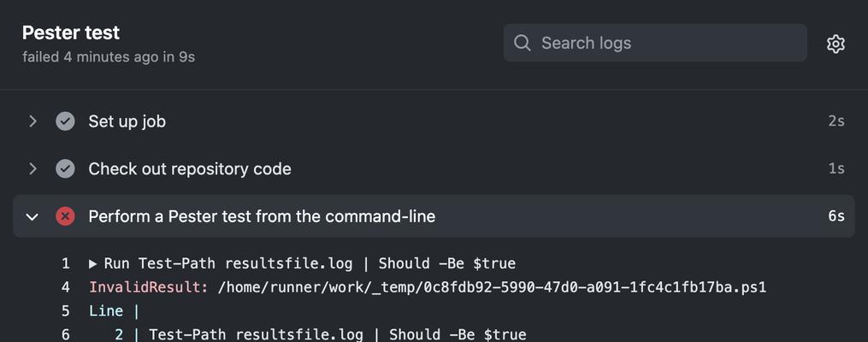Viewport: 868px width, 342px height.
Task: Click the magnifier icon in Search logs
Action: (x=522, y=43)
